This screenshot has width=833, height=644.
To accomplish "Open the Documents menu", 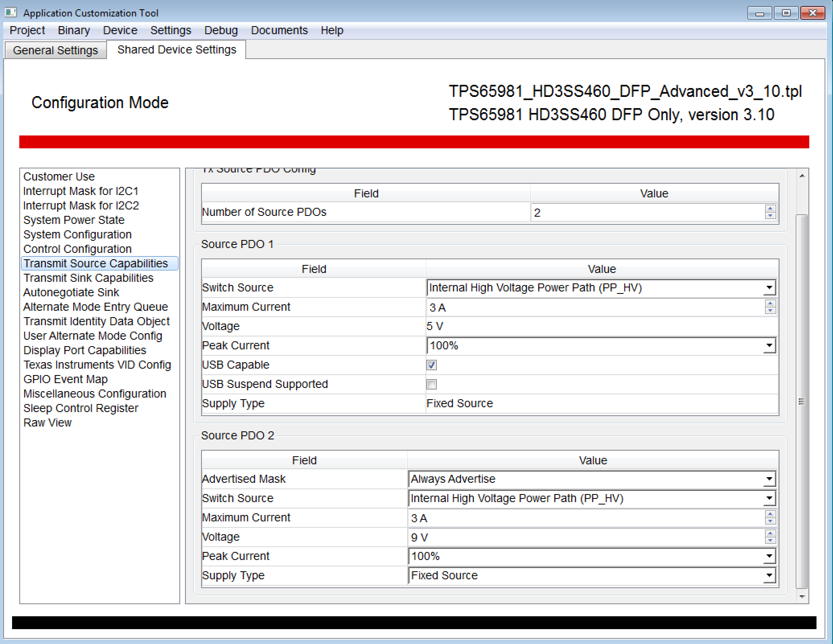I will [279, 30].
